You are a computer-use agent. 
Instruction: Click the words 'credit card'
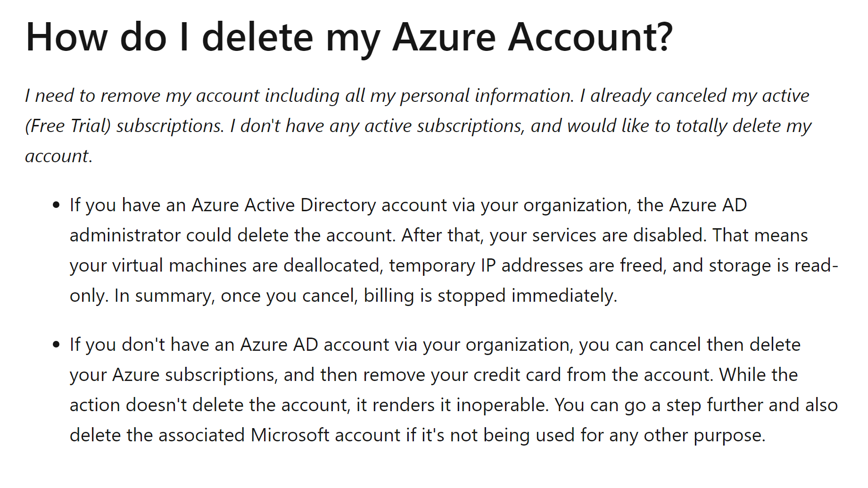coord(517,375)
